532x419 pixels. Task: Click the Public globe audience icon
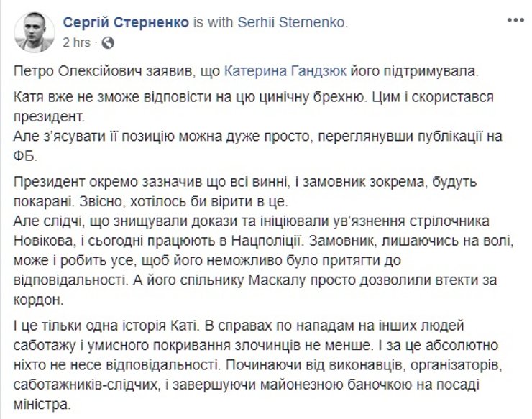point(107,42)
